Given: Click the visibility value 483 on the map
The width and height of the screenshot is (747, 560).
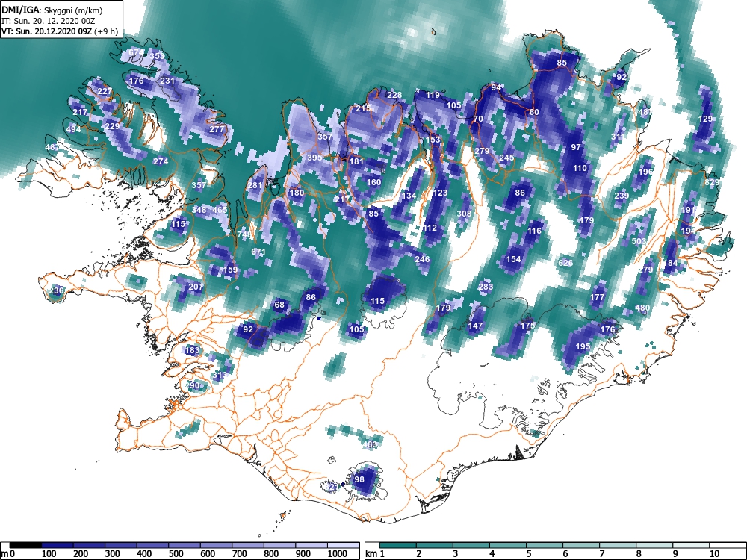Looking at the screenshot, I should [370, 445].
